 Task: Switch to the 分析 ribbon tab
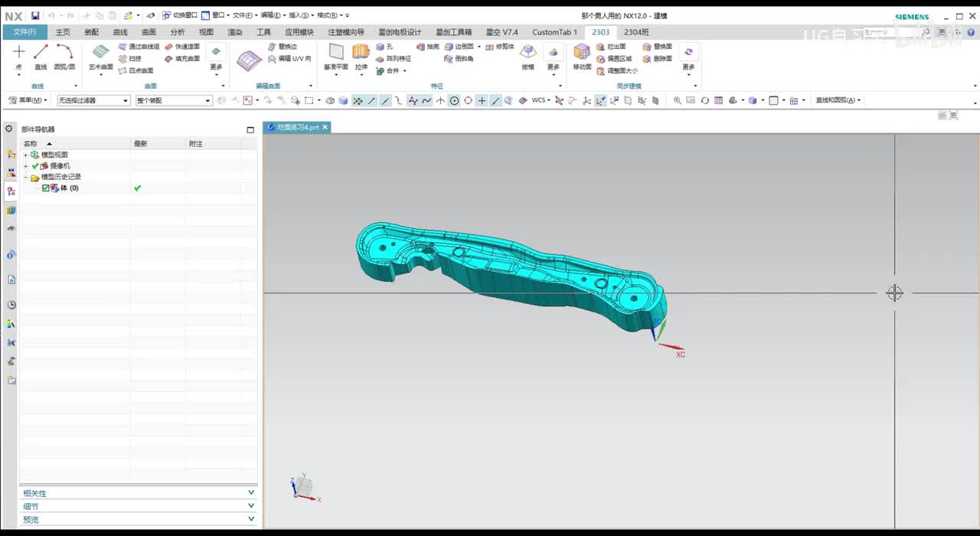pos(177,32)
